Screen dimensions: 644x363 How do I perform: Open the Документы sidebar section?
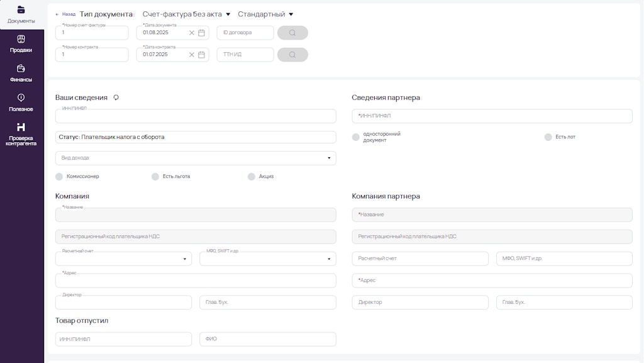coord(21,14)
